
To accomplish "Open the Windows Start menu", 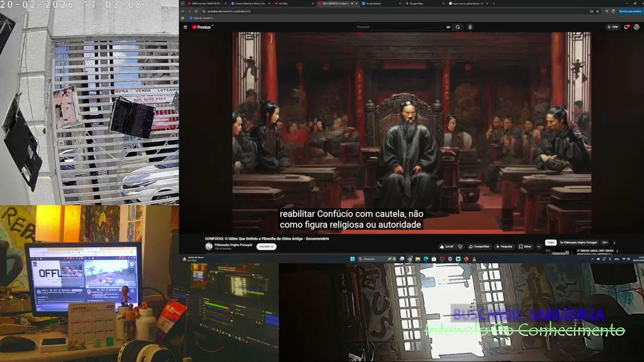I will click(x=352, y=259).
